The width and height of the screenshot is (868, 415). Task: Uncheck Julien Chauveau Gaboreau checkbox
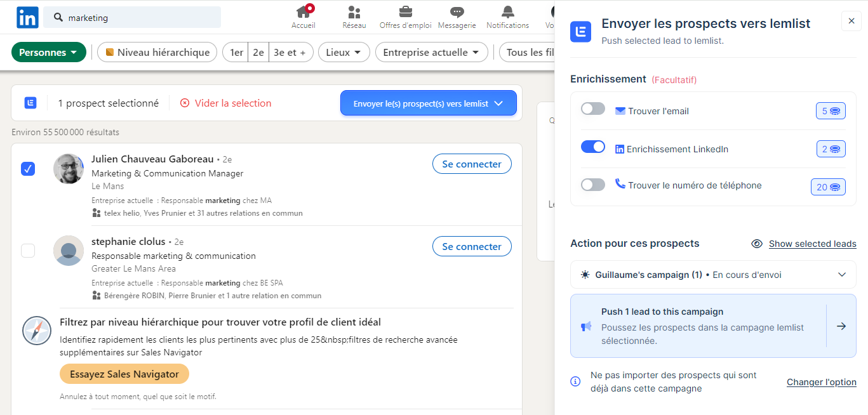[x=28, y=169]
